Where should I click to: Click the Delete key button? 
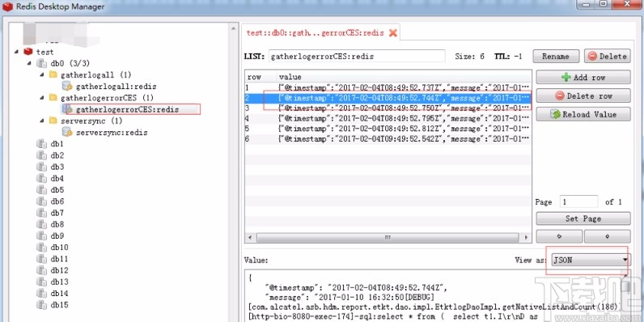[x=608, y=57]
